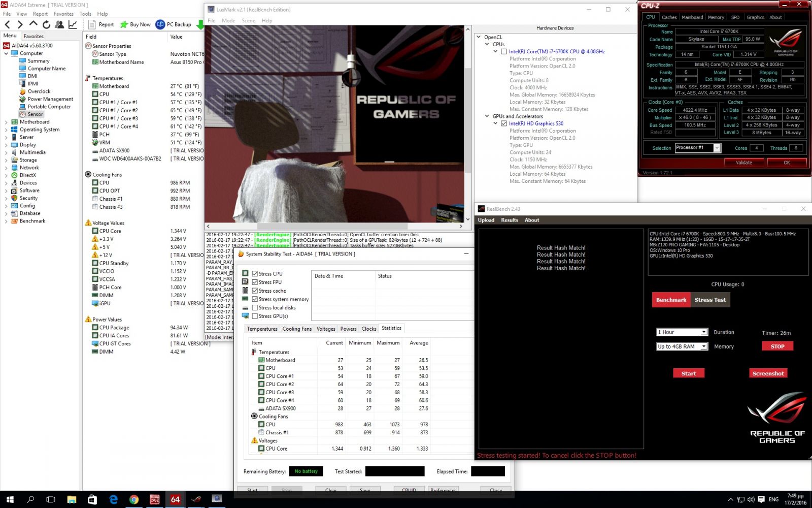Enable Stress local disks option
The height and width of the screenshot is (508, 812).
(255, 308)
